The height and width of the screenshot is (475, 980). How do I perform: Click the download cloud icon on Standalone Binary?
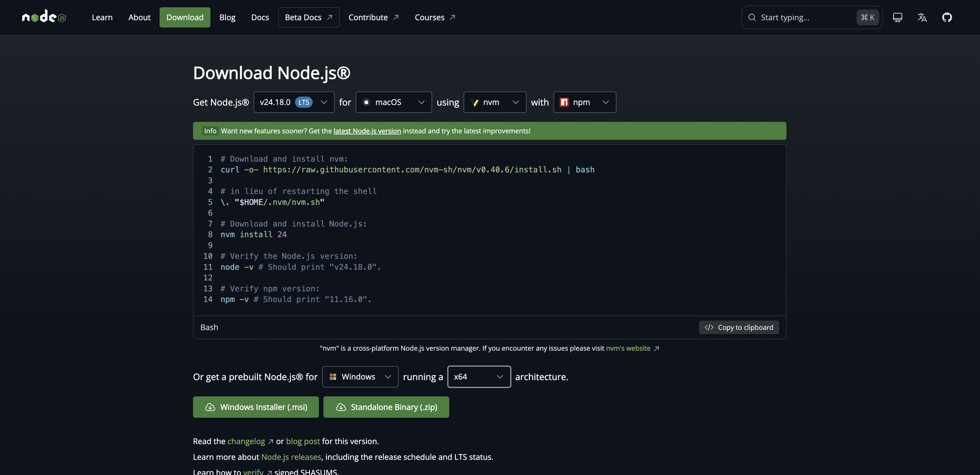(x=341, y=407)
